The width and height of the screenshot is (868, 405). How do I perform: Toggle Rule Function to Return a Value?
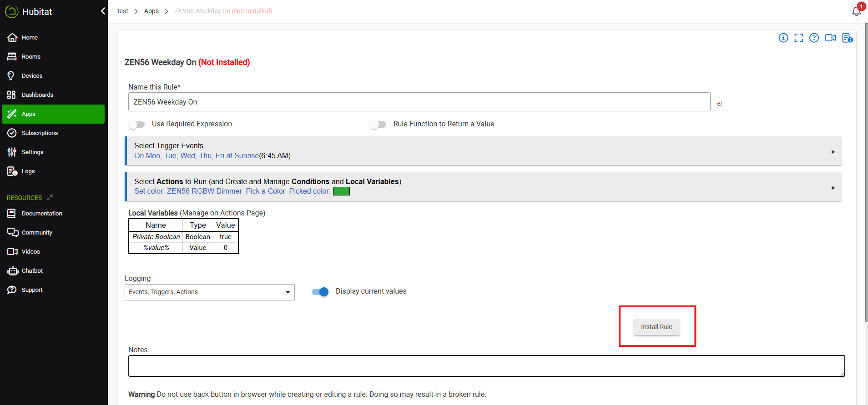[378, 124]
